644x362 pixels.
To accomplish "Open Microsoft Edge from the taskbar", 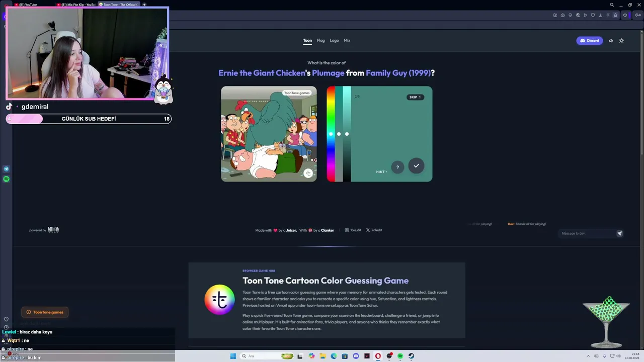I will [334, 356].
